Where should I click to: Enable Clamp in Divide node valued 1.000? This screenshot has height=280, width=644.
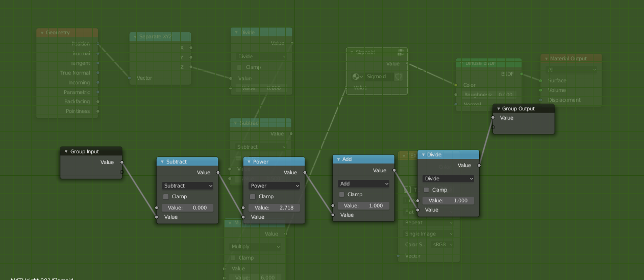point(427,190)
